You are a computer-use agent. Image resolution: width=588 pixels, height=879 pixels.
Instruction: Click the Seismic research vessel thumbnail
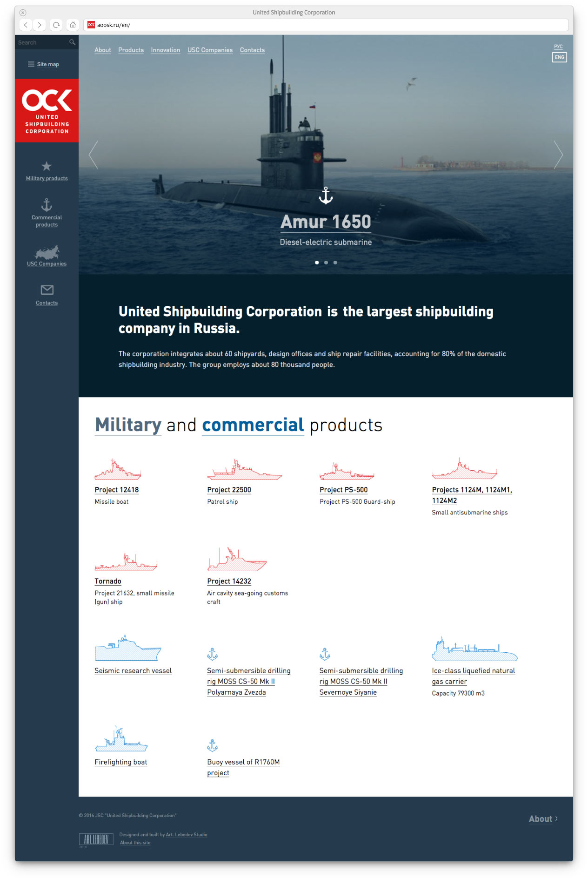click(x=128, y=648)
